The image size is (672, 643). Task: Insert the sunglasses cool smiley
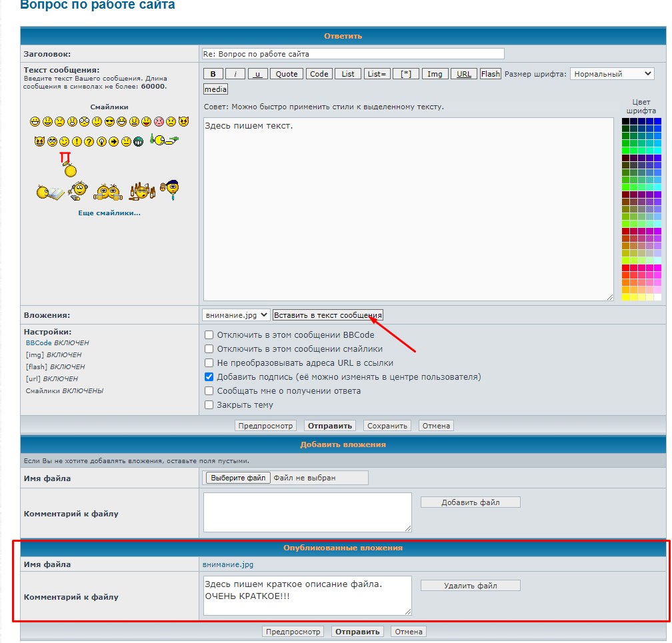109,122
